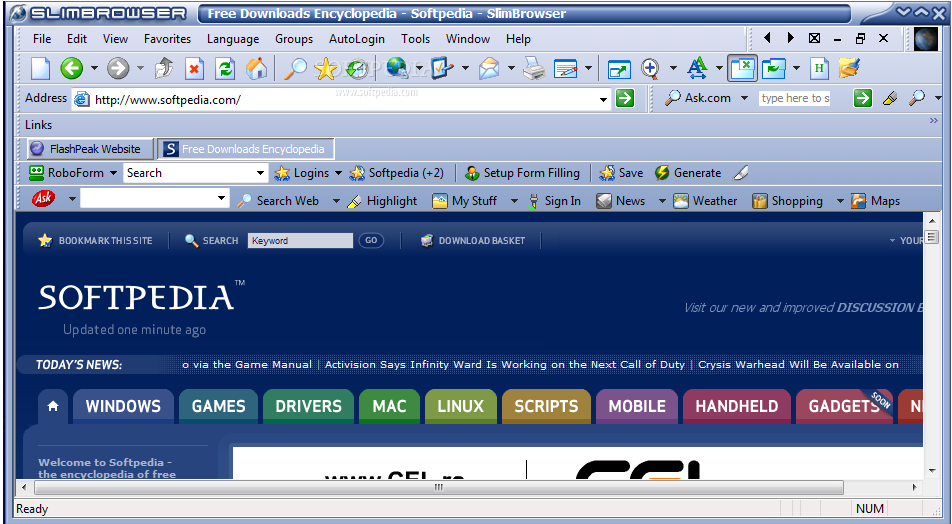Open the Home page house icon
This screenshot has width=952, height=524.
point(256,69)
